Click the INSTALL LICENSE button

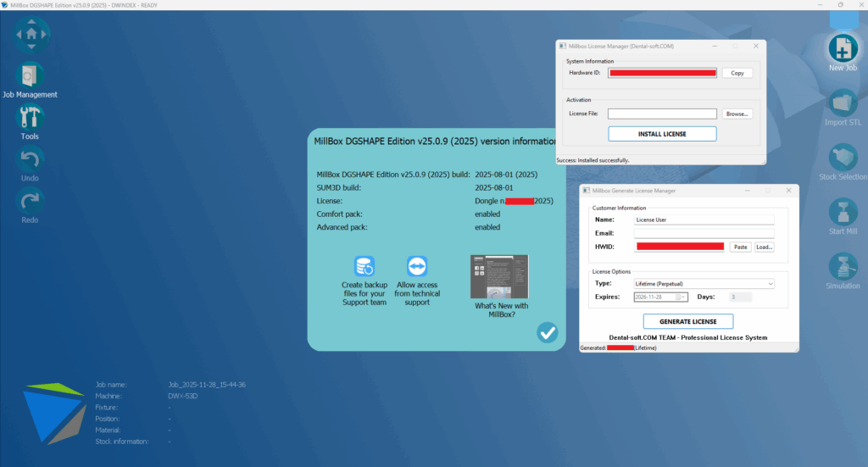[662, 134]
